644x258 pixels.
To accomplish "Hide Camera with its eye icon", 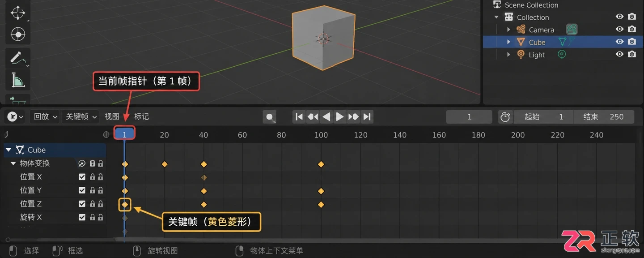I will pos(619,29).
